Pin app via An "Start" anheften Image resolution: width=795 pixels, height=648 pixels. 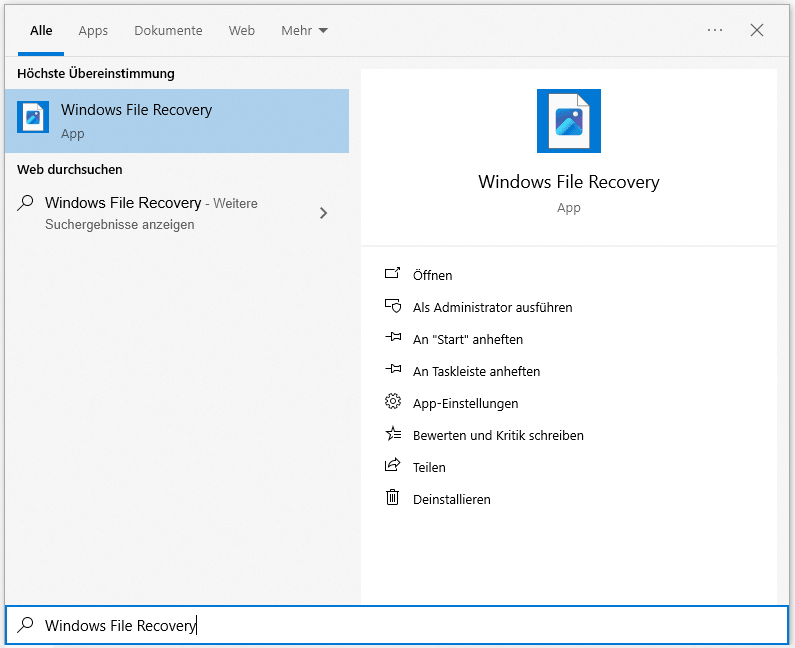468,339
